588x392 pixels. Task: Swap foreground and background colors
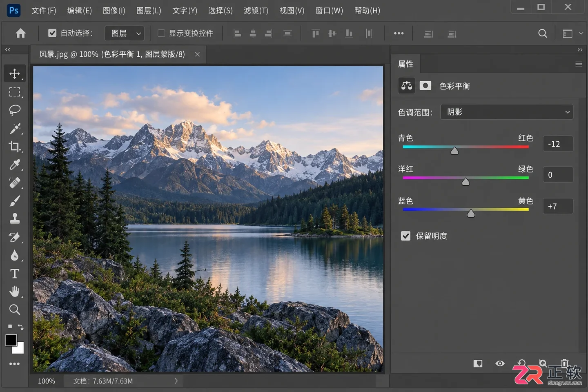(20, 327)
